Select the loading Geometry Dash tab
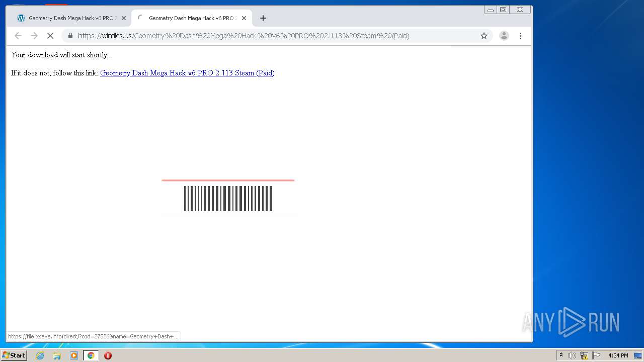 tap(191, 18)
